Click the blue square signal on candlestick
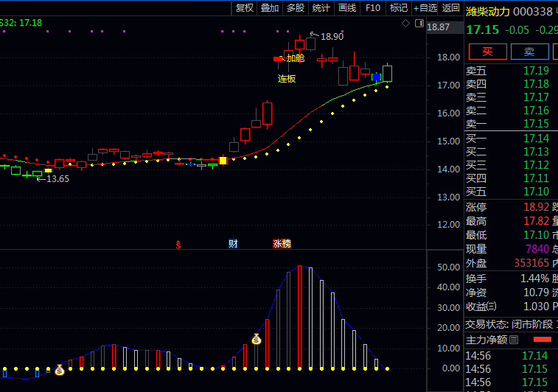 (x=377, y=77)
